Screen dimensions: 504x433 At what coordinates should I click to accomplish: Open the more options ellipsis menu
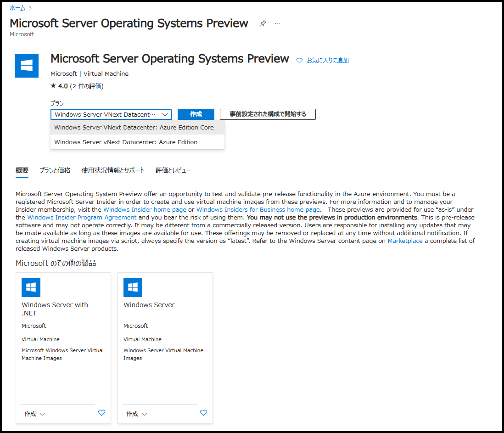pyautogui.click(x=278, y=23)
